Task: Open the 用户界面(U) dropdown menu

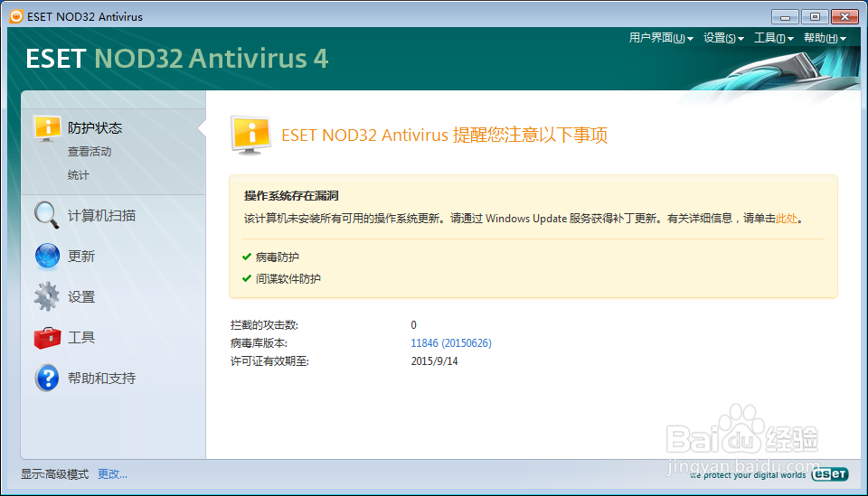Action: [661, 38]
